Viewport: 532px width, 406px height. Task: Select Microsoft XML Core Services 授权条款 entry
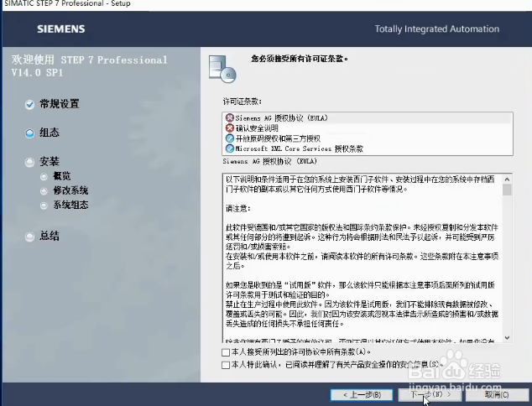[368, 148]
